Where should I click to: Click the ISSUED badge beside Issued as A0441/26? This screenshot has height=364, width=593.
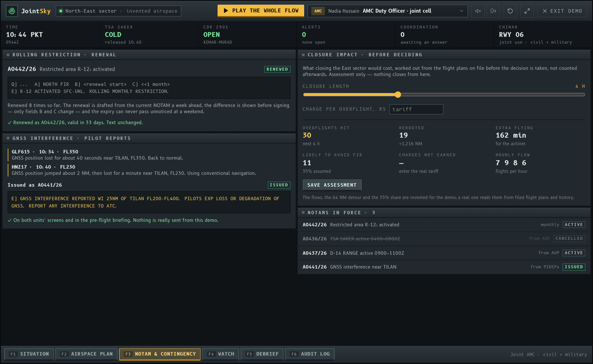279,185
